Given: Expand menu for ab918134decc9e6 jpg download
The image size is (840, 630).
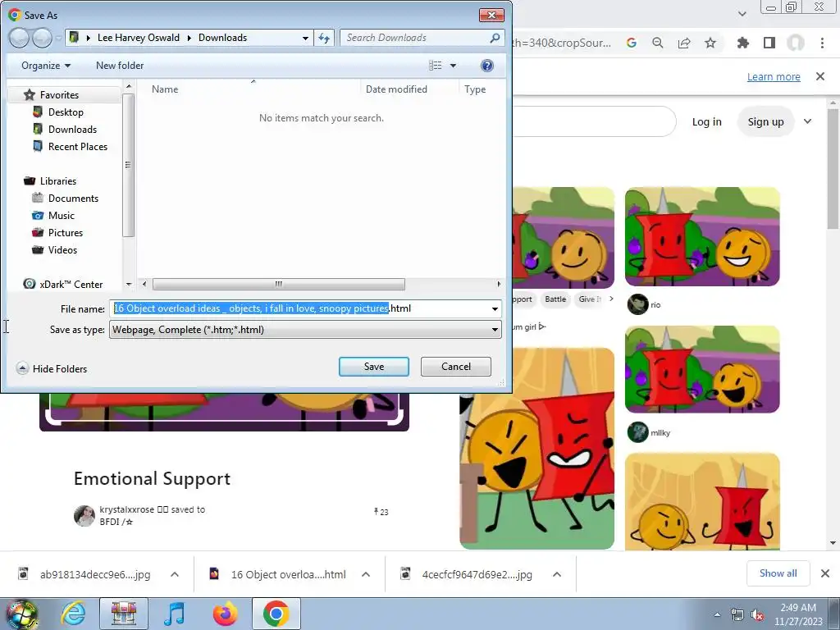Looking at the screenshot, I should tap(175, 574).
